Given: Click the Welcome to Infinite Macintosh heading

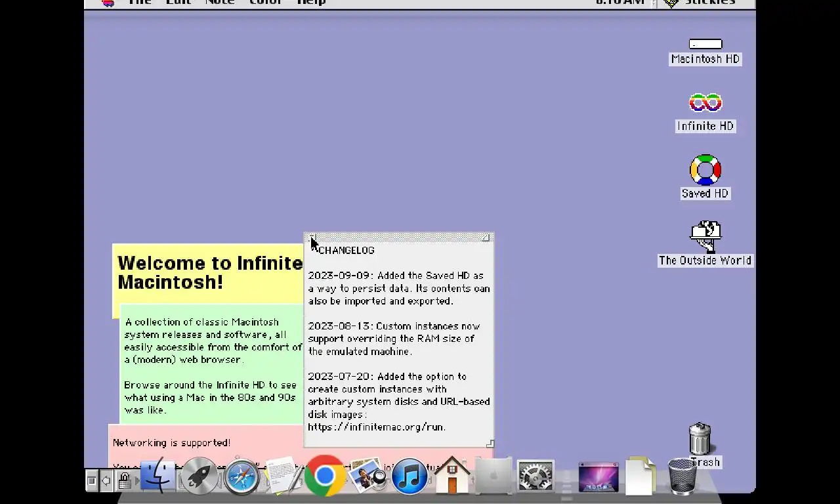Looking at the screenshot, I should pos(210,272).
